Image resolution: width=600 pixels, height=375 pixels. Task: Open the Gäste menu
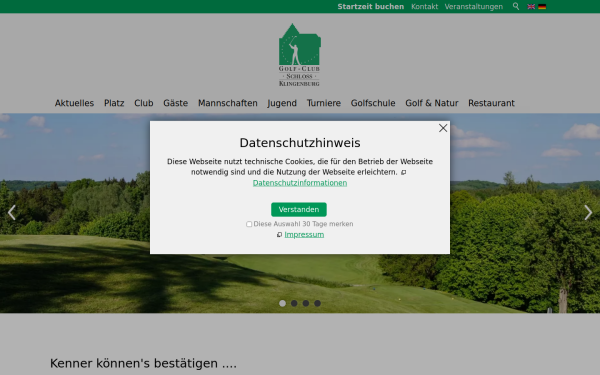click(176, 103)
